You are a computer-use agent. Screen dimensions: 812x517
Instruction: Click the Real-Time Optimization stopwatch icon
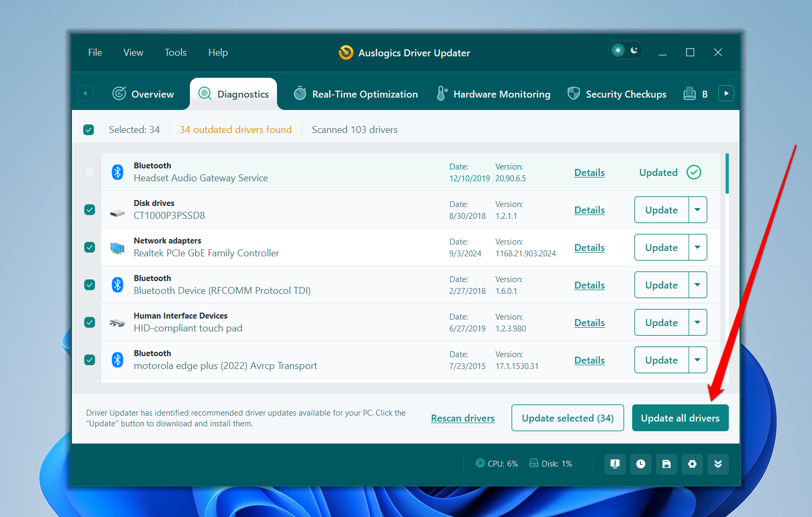[x=300, y=93]
